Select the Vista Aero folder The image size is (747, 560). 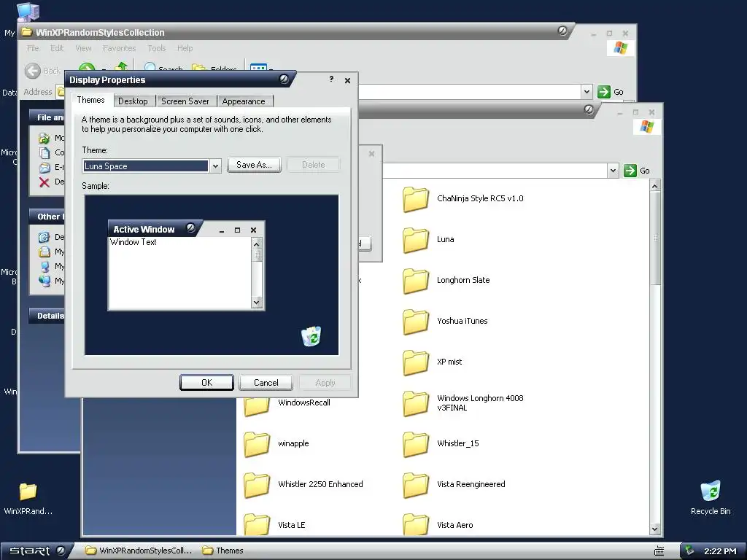pos(415,524)
